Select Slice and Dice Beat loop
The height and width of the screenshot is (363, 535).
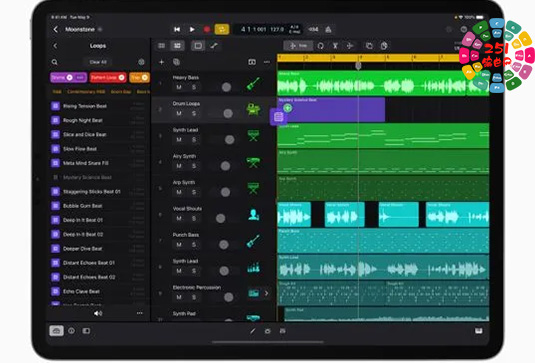coord(98,134)
